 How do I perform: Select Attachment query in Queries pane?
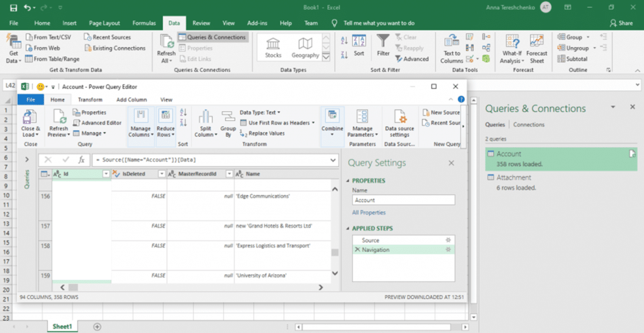(x=561, y=182)
